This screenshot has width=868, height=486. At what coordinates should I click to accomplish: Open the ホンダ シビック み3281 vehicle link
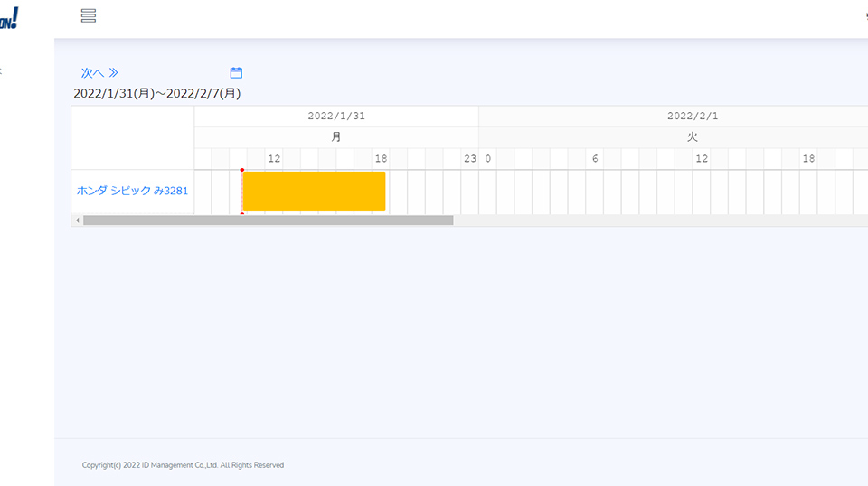click(132, 191)
